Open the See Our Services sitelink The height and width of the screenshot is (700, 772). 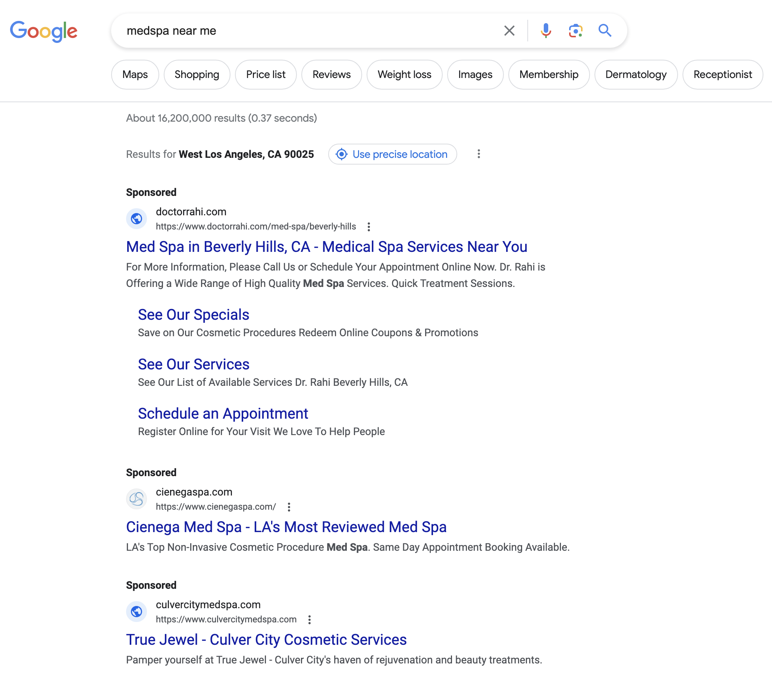click(194, 364)
